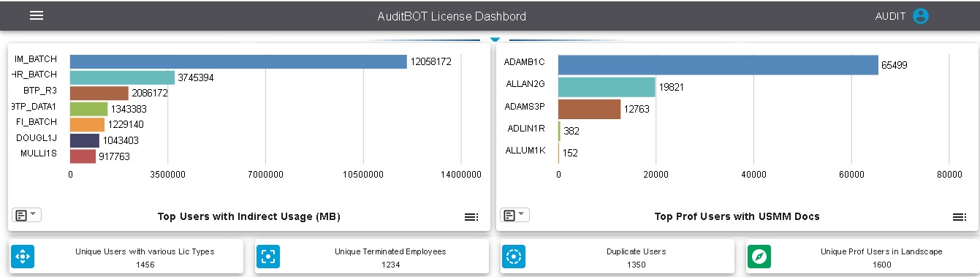Open USMM Docs chart legend menu icon
Image resolution: width=980 pixels, height=277 pixels.
point(960,217)
